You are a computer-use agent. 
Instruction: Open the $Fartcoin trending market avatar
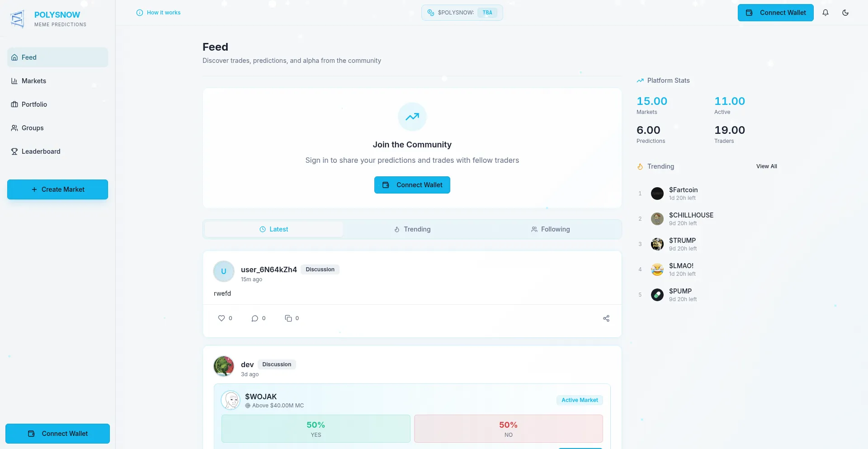coord(657,194)
